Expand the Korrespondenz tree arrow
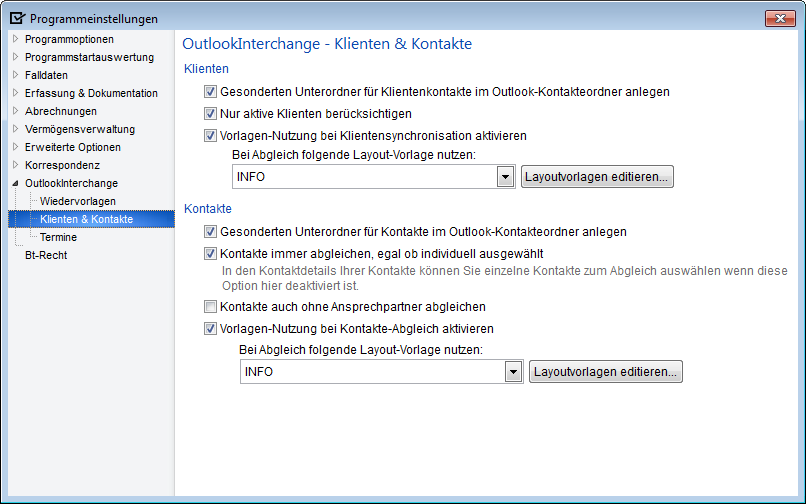Viewport: 806px width, 504px height. coord(15,165)
